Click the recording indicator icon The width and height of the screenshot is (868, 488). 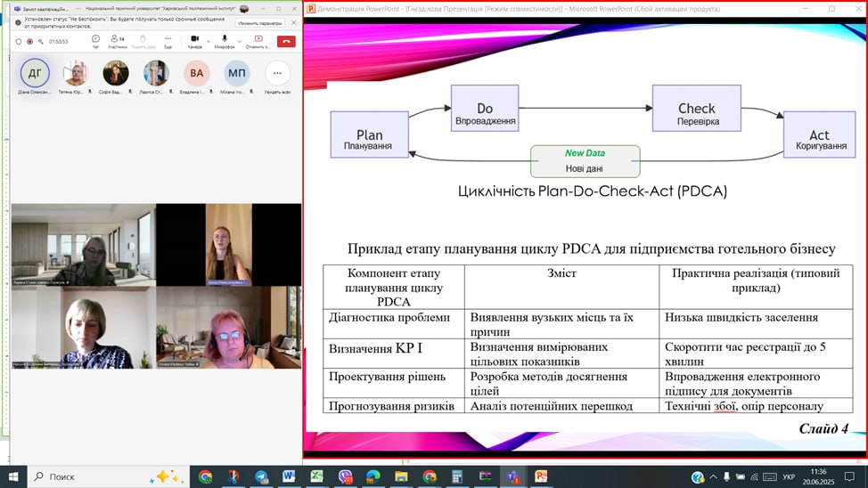pos(29,41)
